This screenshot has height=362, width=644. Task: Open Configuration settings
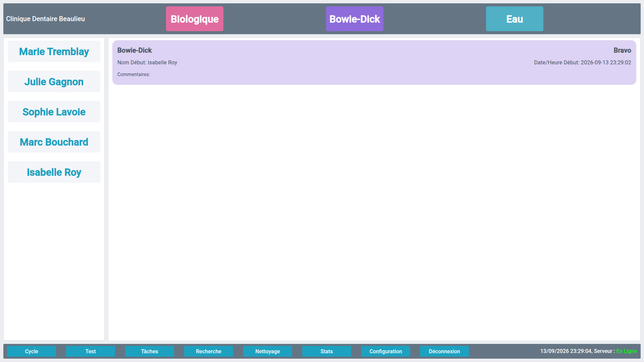click(386, 351)
